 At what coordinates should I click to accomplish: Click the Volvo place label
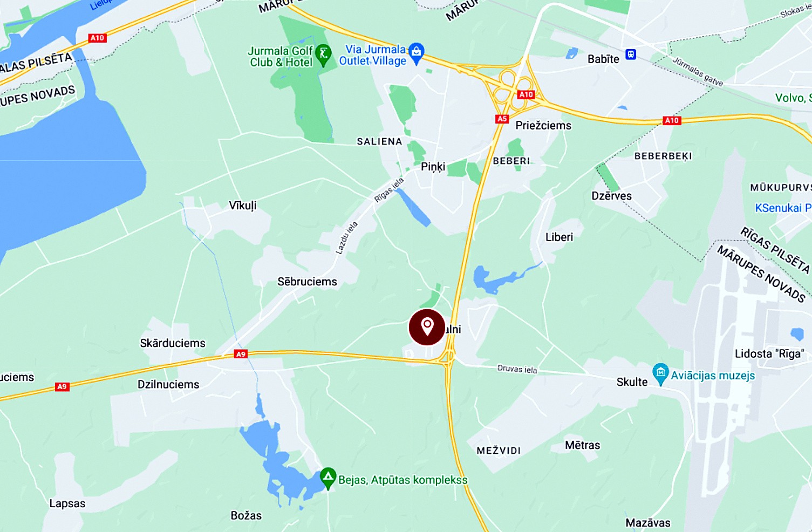(793, 98)
